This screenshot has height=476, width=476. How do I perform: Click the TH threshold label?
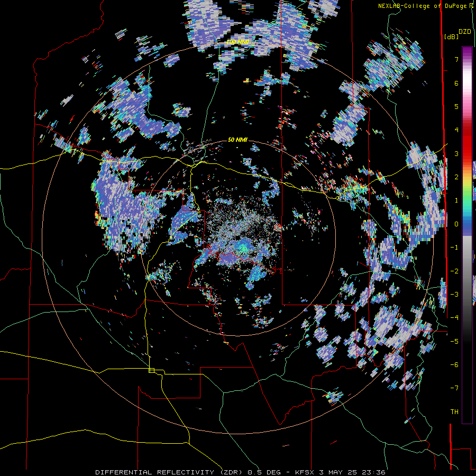coord(454,411)
